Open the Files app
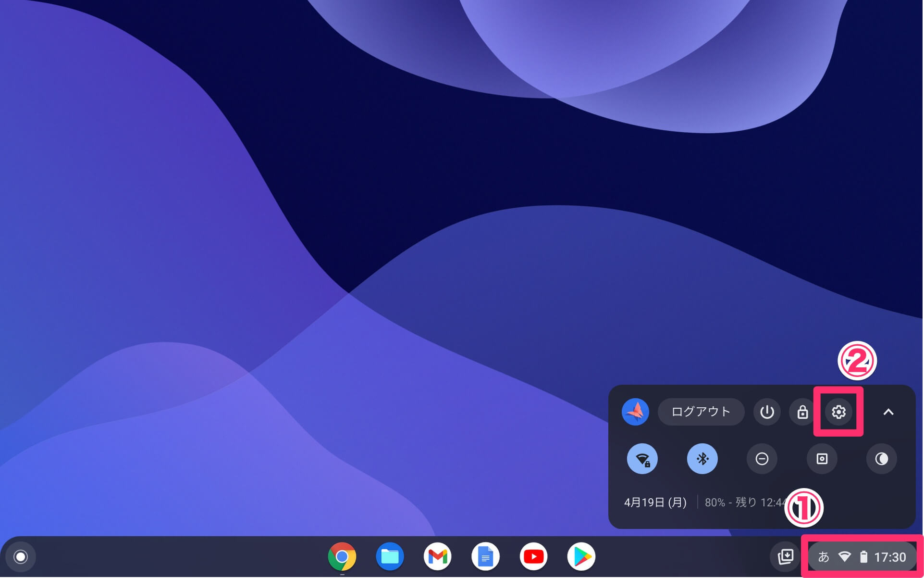This screenshot has height=578, width=924. [390, 557]
